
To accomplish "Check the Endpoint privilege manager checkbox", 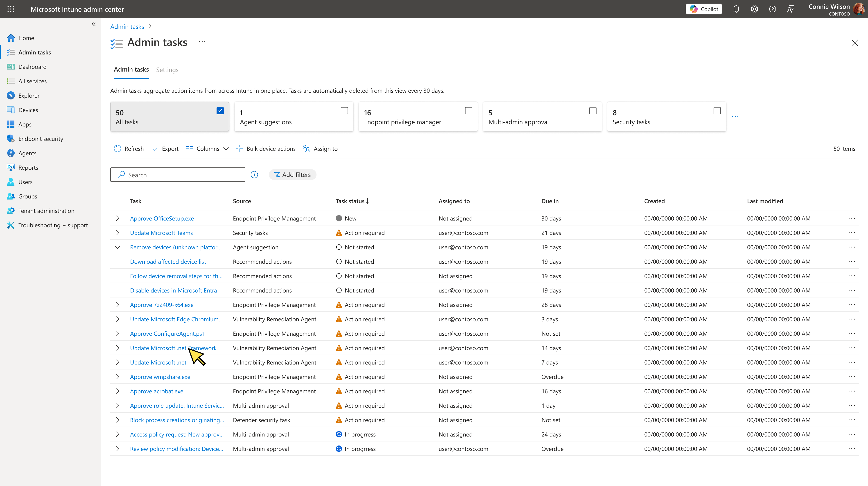I will click(468, 111).
